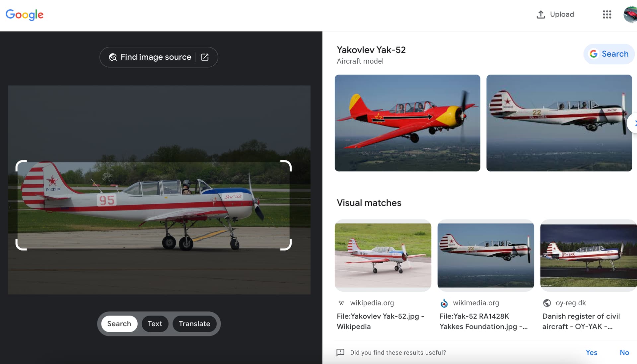Open the Google apps grid
The height and width of the screenshot is (364, 637).
tap(607, 15)
